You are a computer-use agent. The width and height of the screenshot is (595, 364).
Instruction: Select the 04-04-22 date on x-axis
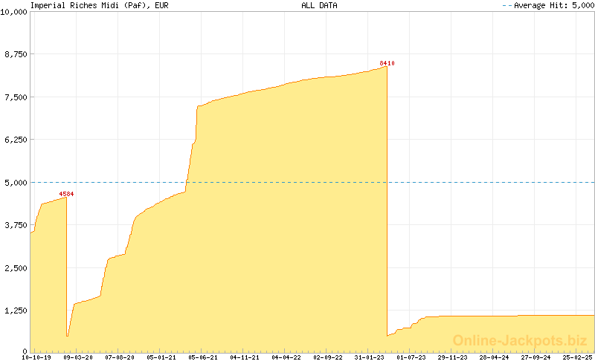(x=286, y=357)
